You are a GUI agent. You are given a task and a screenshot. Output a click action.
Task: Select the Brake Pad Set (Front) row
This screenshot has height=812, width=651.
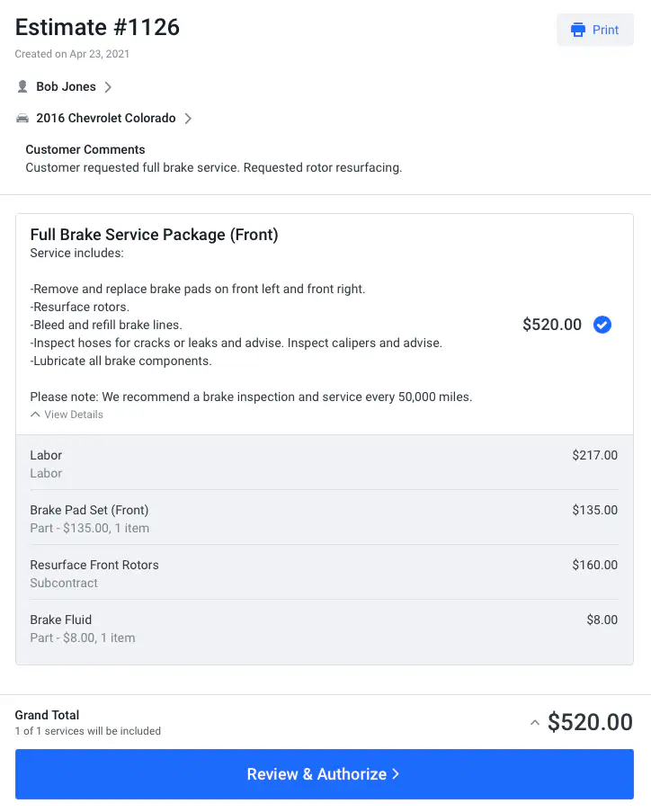(x=324, y=518)
